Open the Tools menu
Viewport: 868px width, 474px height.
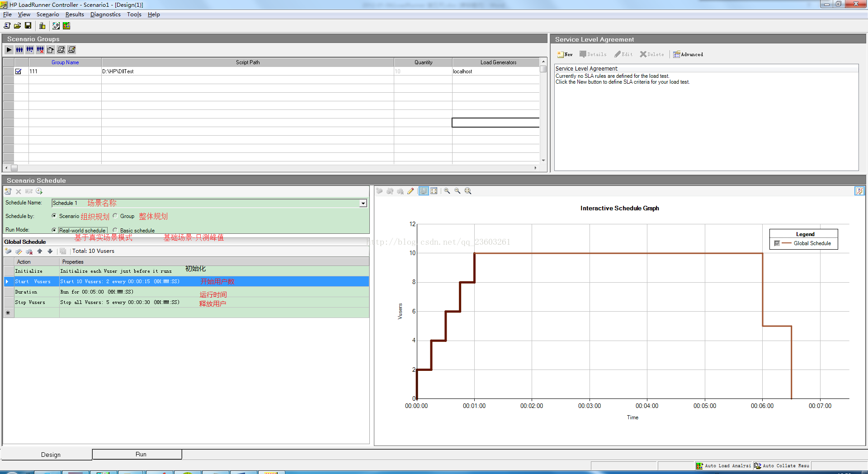coord(134,14)
